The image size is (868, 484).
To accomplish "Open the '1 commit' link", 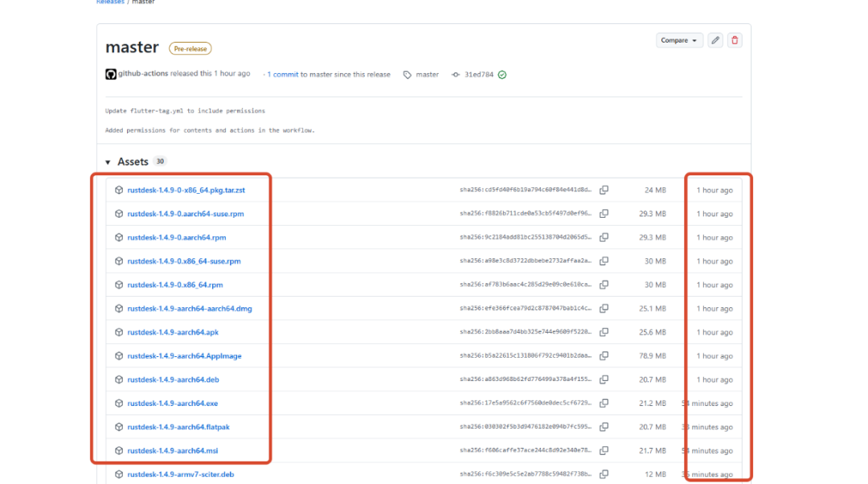I will tap(282, 74).
